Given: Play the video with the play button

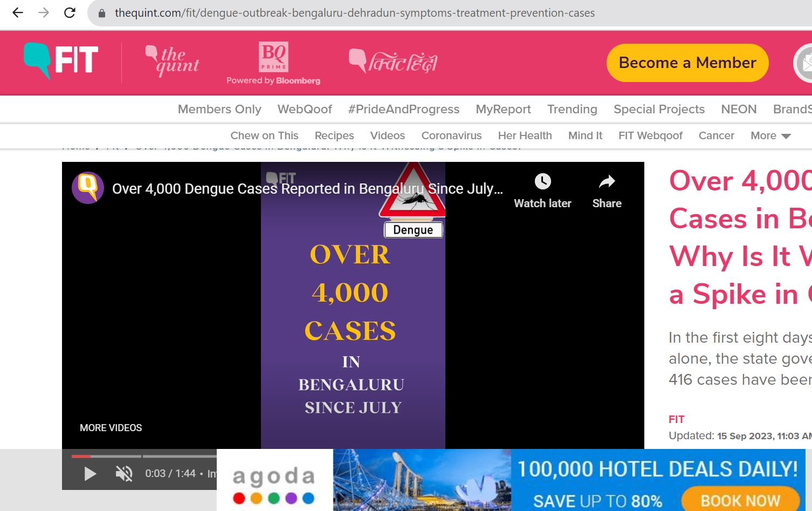Looking at the screenshot, I should [x=90, y=474].
